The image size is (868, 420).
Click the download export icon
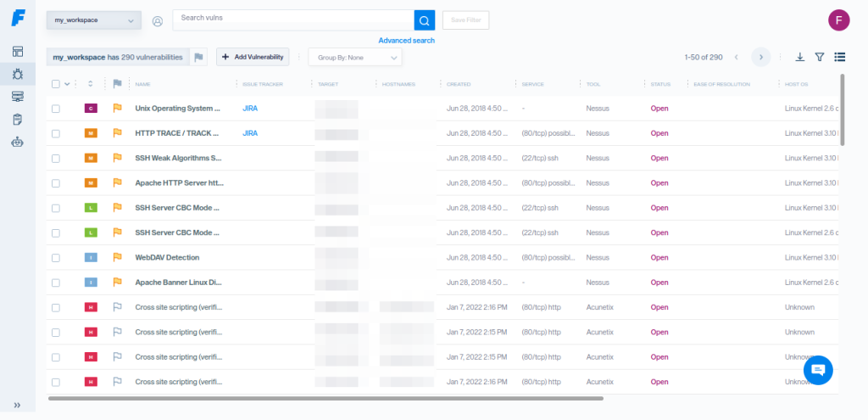pos(799,57)
